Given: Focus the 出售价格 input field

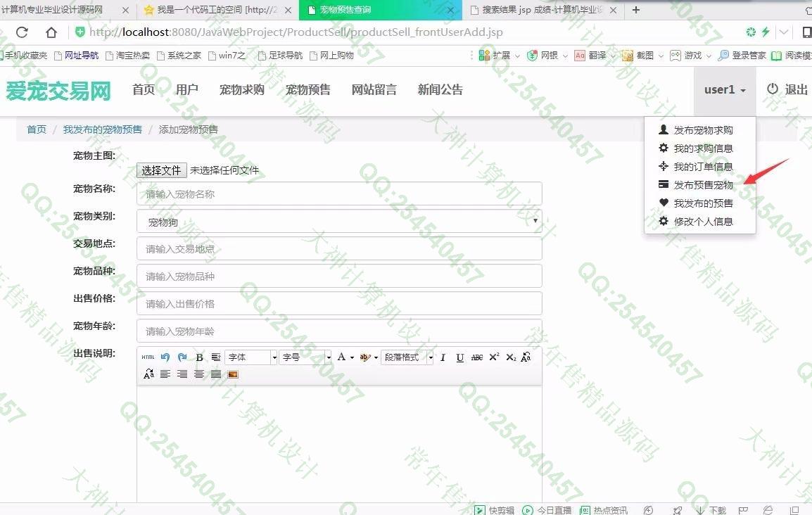Looking at the screenshot, I should [339, 304].
